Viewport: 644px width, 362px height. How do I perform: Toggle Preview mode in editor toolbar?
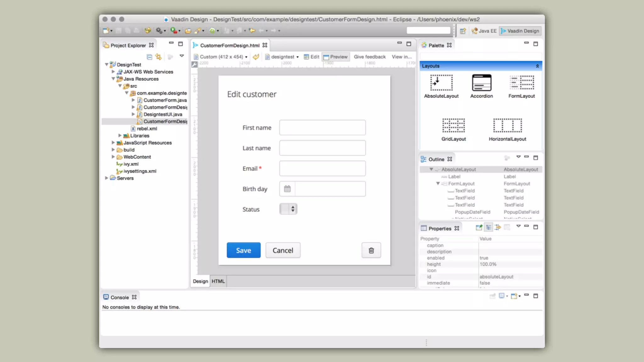pyautogui.click(x=336, y=57)
